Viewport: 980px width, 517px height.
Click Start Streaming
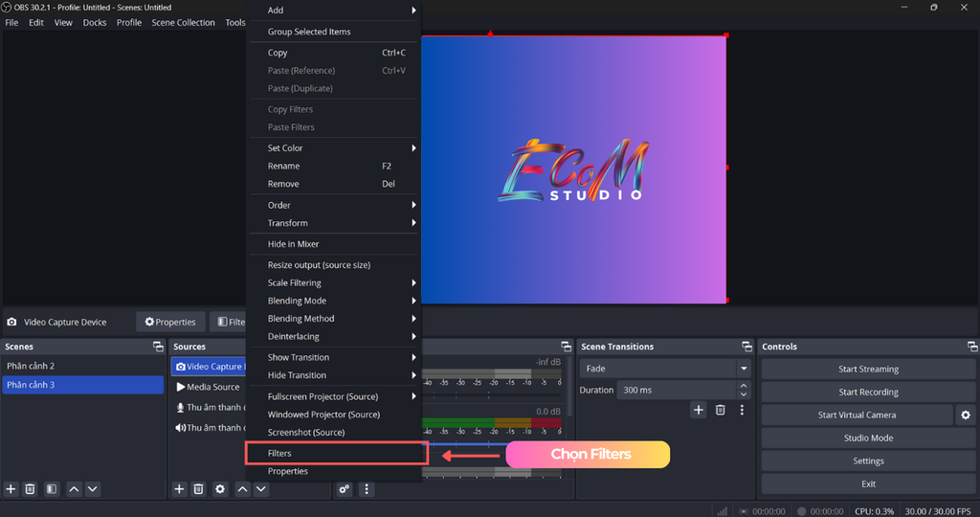(868, 369)
